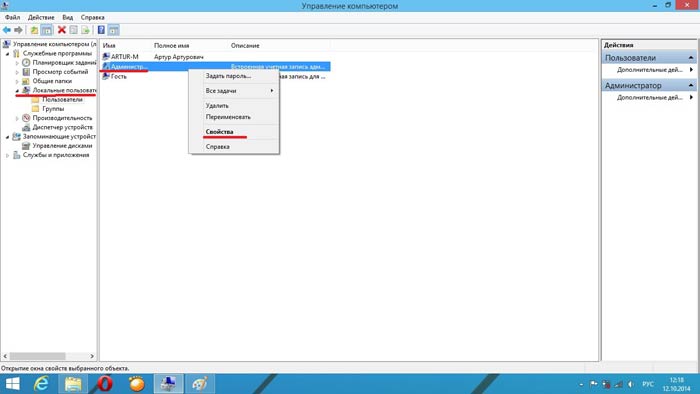Click the Forward arrow in toolbar
The image size is (700, 394).
pos(18,30)
